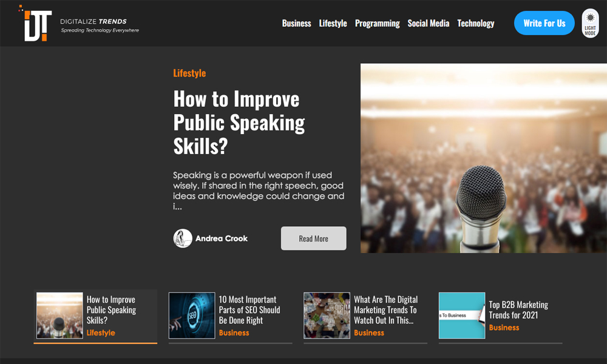Select the digital marketing trends thumbnail
Image resolution: width=607 pixels, height=364 pixels.
[x=327, y=315]
